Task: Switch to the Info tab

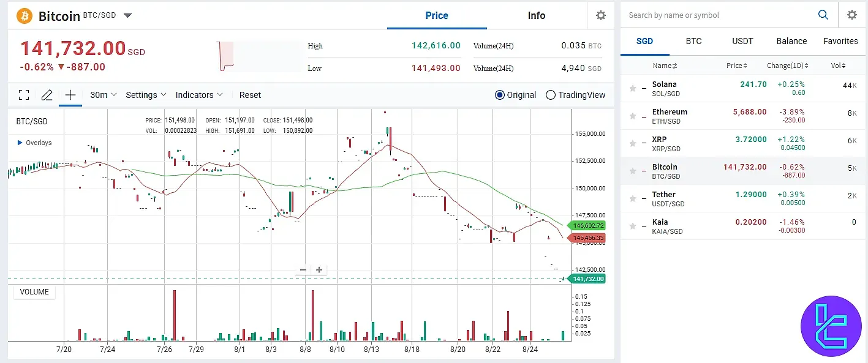Action: click(x=536, y=15)
